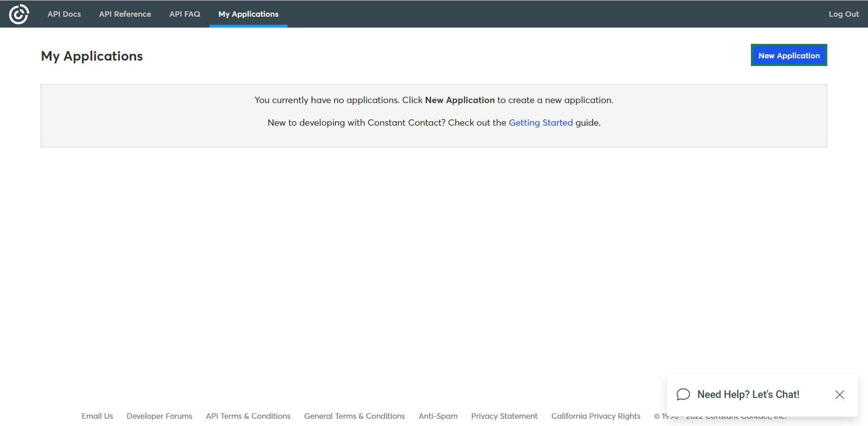Click the "Need Help? Let's Chat!" text

[x=748, y=394]
